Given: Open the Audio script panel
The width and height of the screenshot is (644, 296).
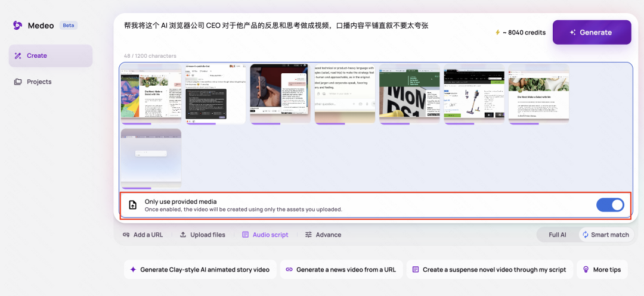Looking at the screenshot, I should pyautogui.click(x=265, y=235).
